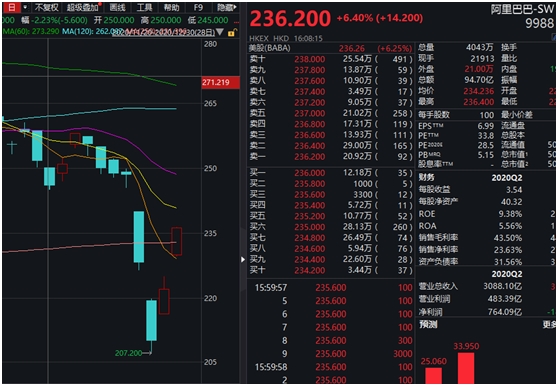Click the 总额 94.70亿 turnover field
Viewport: 558px width, 386px height.
456,80
